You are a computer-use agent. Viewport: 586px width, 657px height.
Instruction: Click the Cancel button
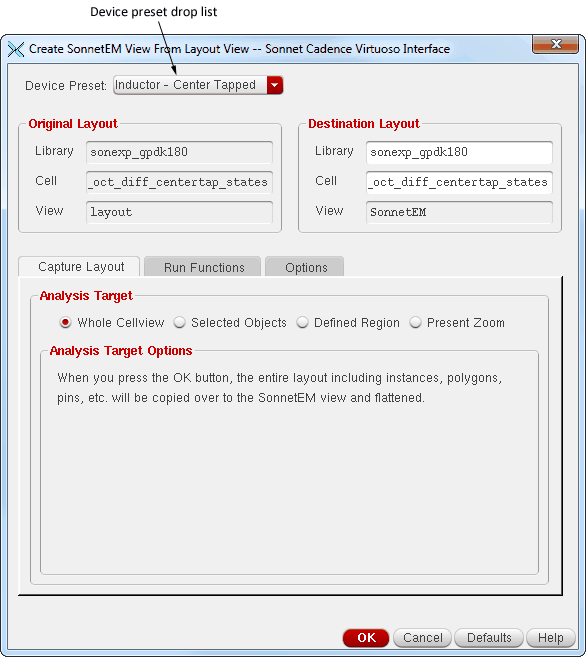[x=423, y=637]
